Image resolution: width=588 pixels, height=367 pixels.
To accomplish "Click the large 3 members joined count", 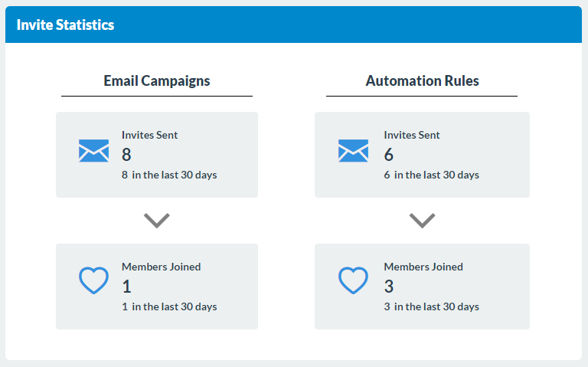I will tap(388, 287).
